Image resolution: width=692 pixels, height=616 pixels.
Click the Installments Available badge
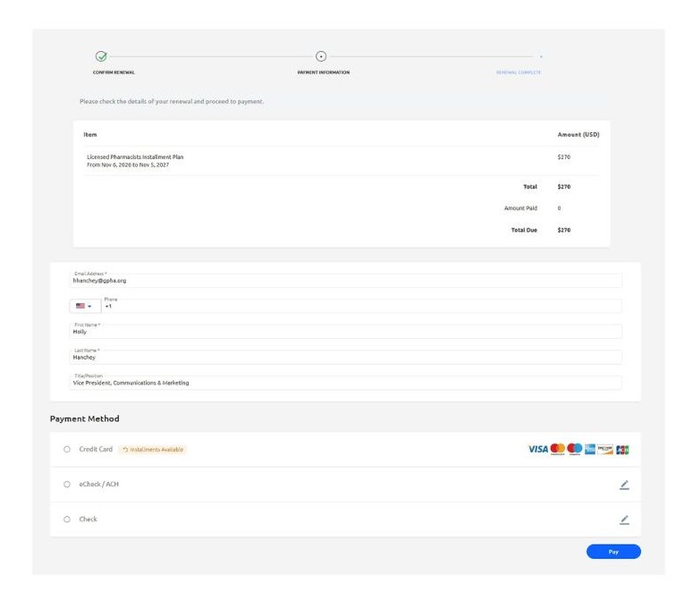click(x=153, y=450)
